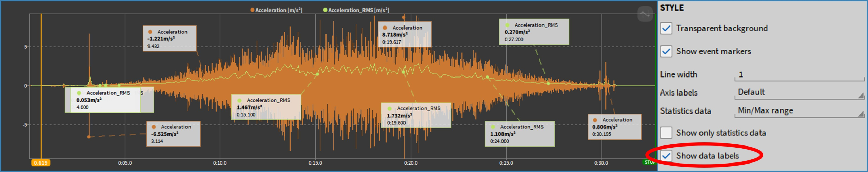Click the 0.270m/s² Acceleration_RMS data label
Image resolution: width=868 pixels, height=172 pixels.
tap(534, 32)
